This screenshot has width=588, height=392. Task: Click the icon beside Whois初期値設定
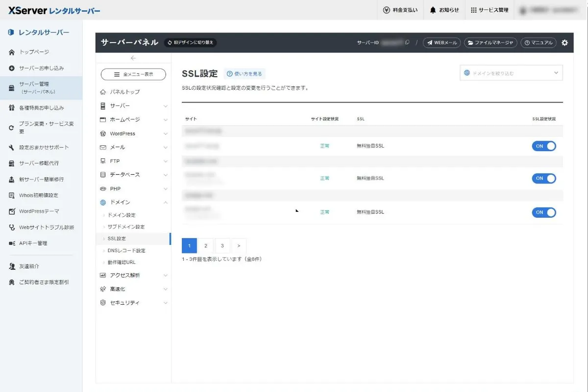pos(12,195)
